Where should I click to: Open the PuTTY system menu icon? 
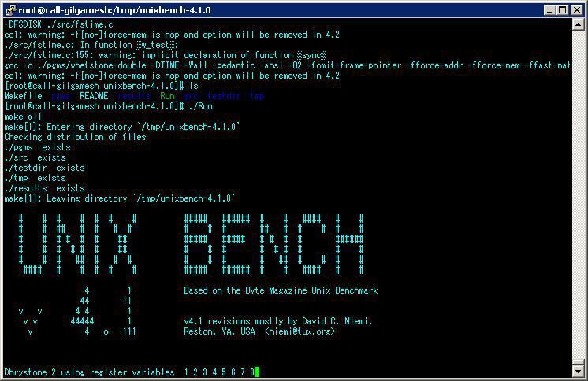pos(10,9)
